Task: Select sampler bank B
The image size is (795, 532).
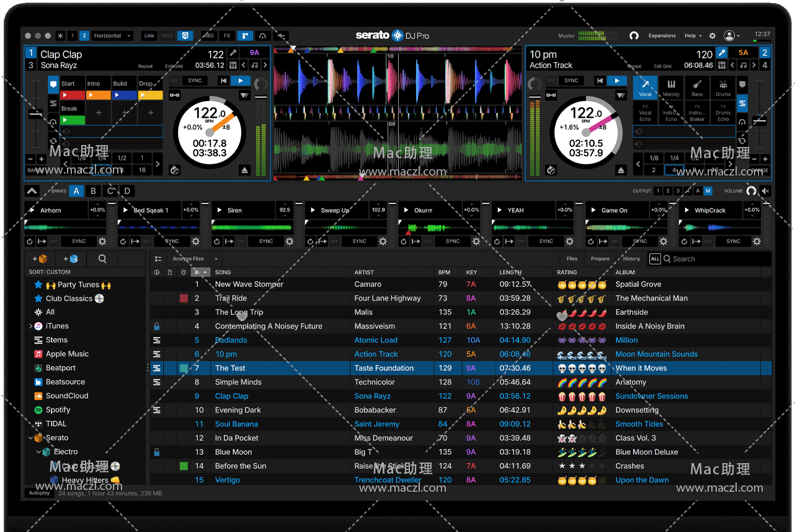Action: click(x=94, y=191)
